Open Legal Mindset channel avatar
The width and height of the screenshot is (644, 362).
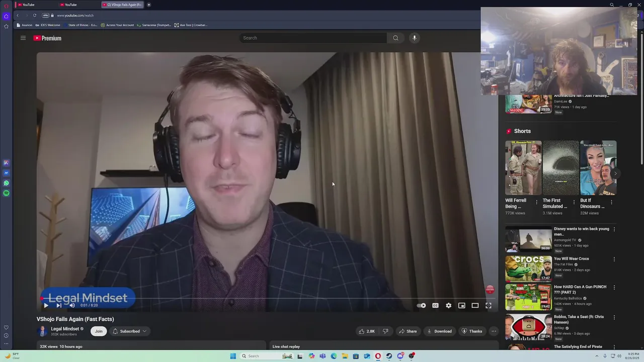tap(42, 331)
